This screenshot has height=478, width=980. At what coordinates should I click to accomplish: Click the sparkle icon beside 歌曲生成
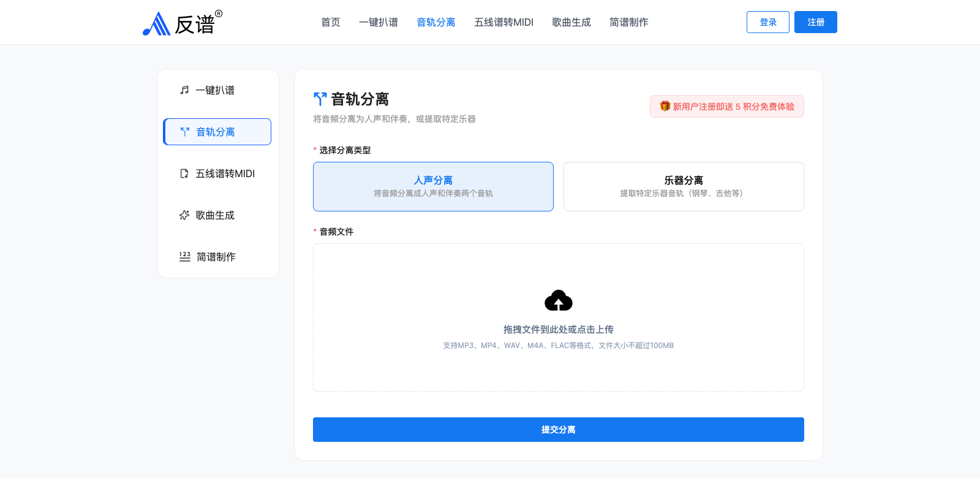click(x=184, y=215)
